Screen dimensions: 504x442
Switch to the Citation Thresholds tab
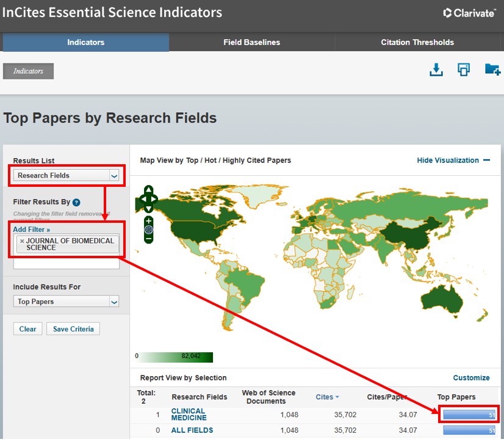417,42
